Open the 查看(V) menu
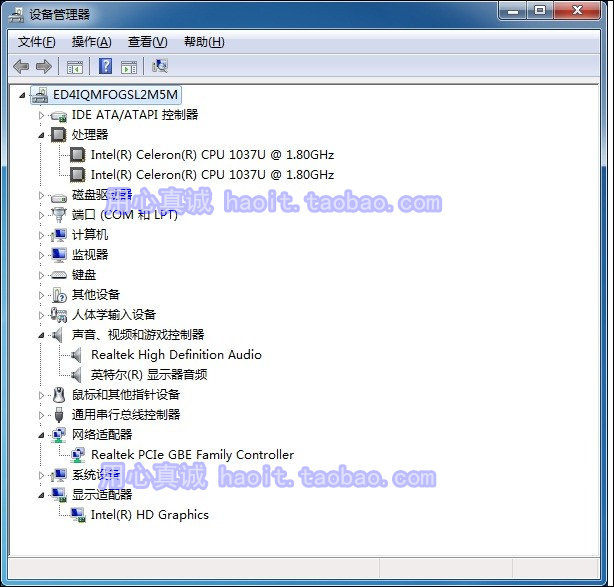The height and width of the screenshot is (587, 614). (148, 42)
